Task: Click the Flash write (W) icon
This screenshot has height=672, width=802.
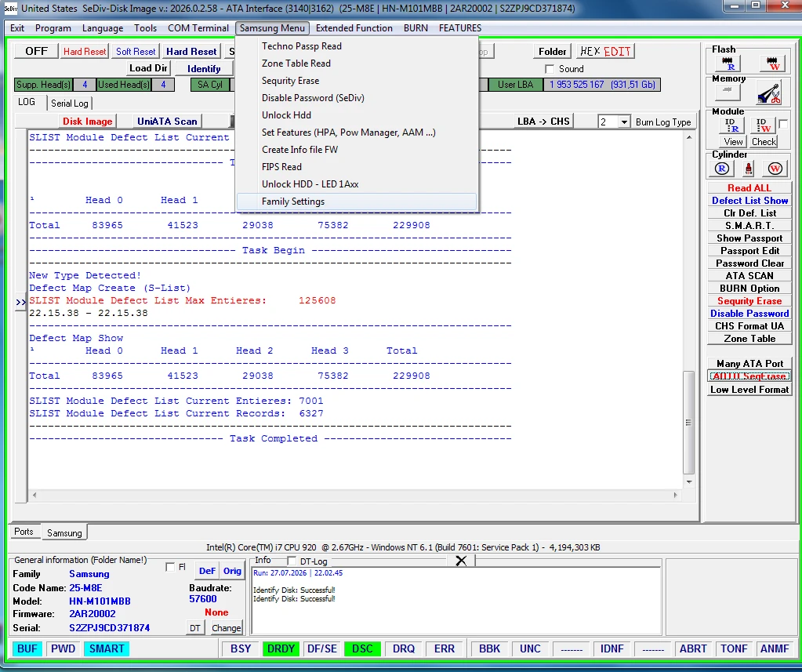Action: pyautogui.click(x=773, y=64)
